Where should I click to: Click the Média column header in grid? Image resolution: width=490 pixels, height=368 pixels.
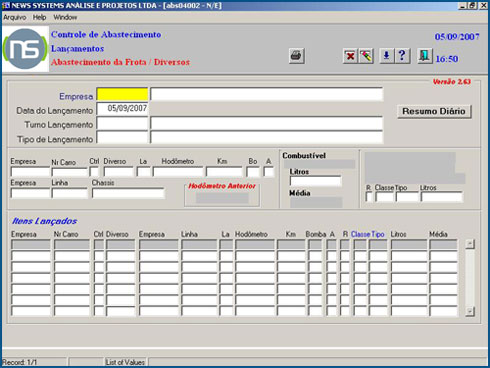click(x=438, y=234)
